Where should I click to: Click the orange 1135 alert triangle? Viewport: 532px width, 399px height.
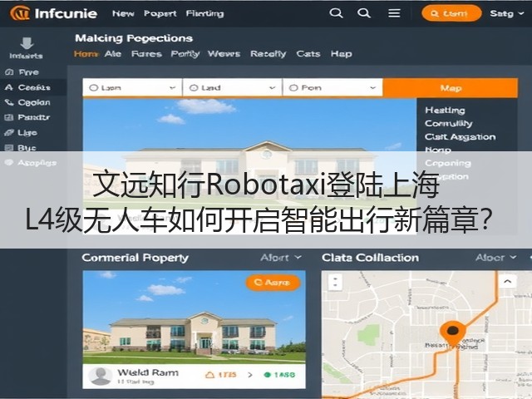click(x=210, y=375)
